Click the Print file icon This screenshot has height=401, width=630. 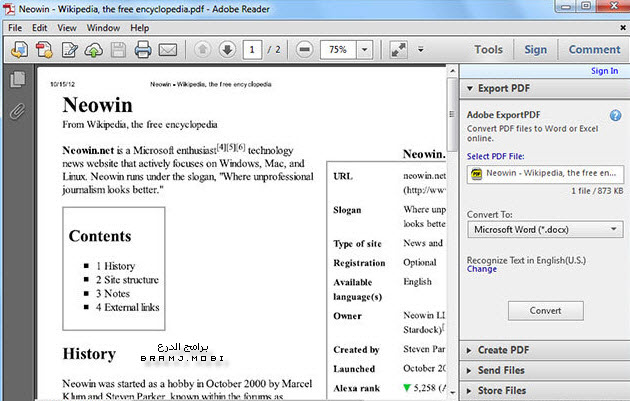[142, 49]
